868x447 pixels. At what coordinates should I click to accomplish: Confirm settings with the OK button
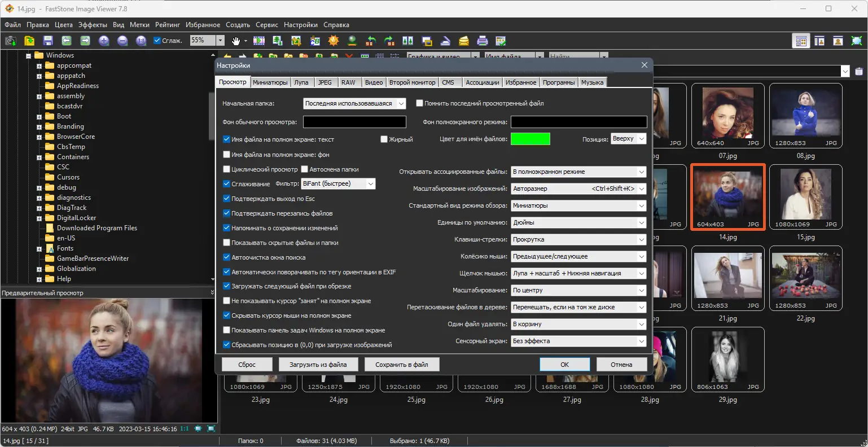point(564,364)
